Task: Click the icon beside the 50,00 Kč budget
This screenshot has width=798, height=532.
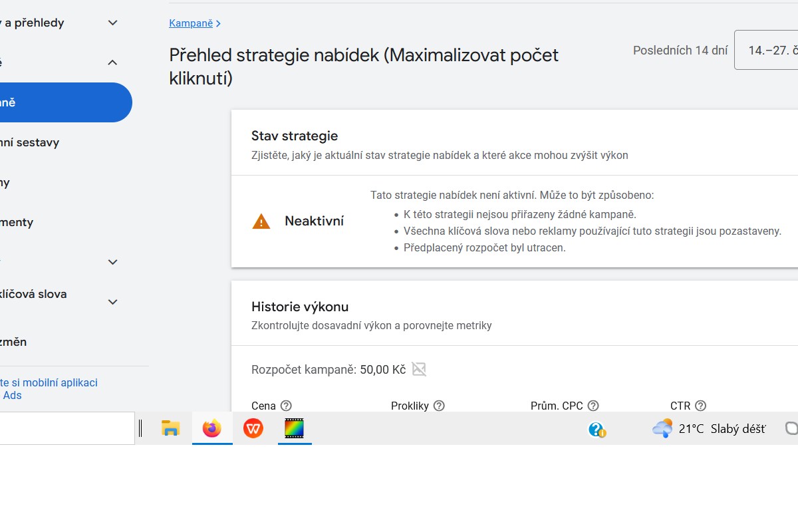Action: 419,369
